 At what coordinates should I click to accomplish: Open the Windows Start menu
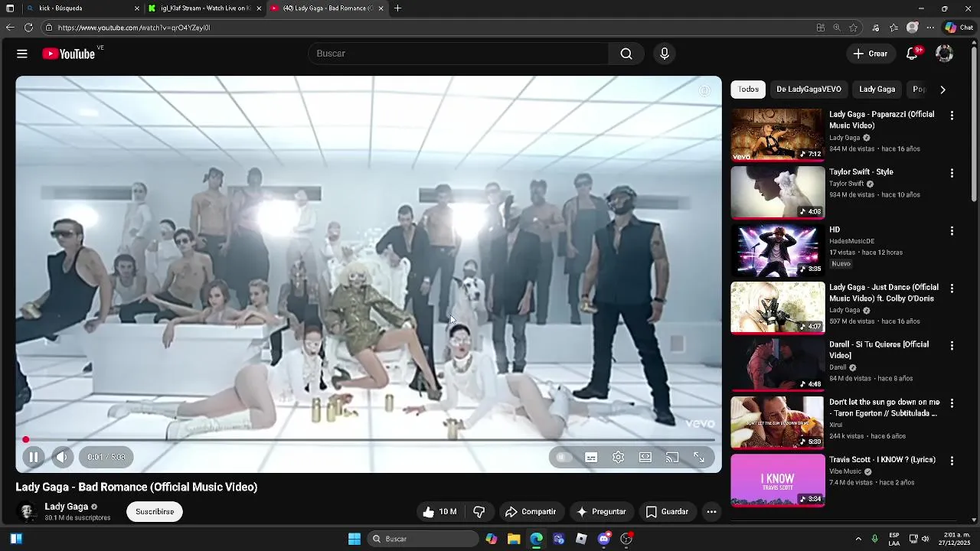click(354, 539)
